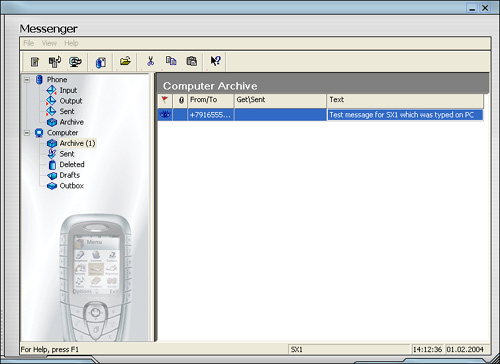Open the Help menu
500x364 pixels.
coord(71,43)
